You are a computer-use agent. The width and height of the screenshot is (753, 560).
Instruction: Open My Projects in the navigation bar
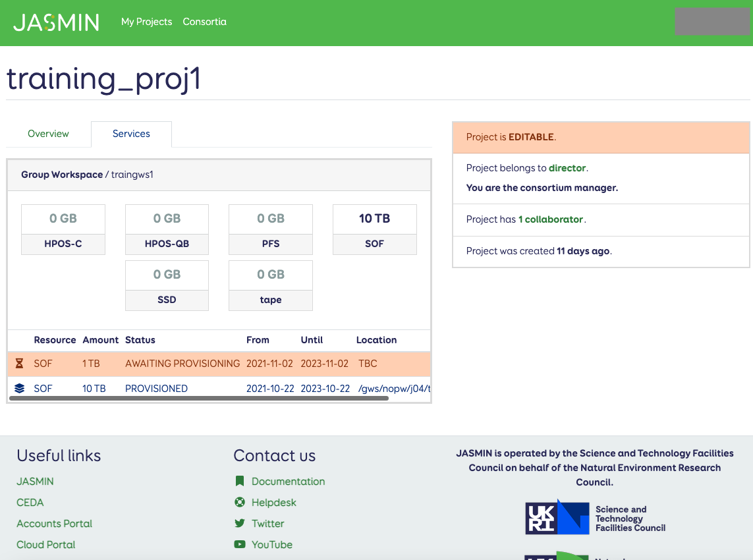(146, 22)
